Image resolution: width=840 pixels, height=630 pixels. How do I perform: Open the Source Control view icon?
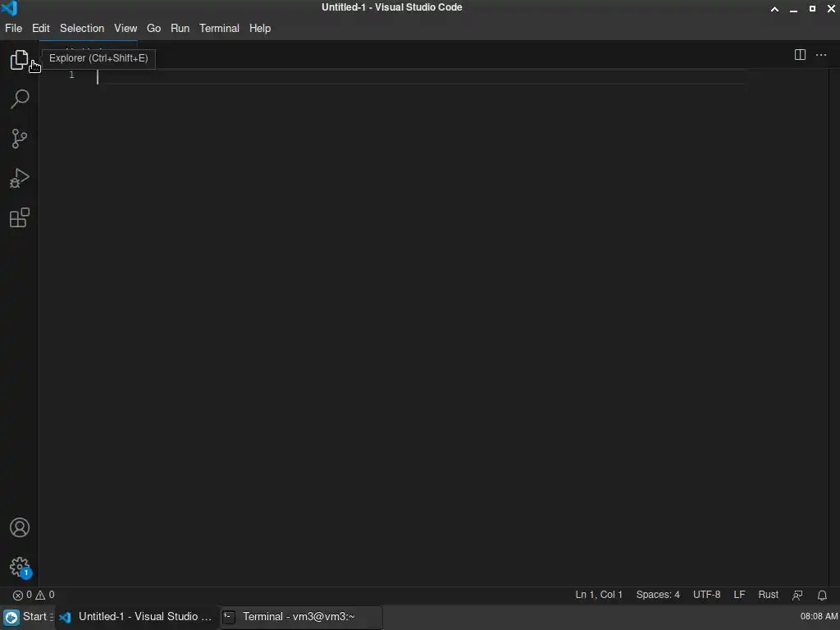pos(20,139)
